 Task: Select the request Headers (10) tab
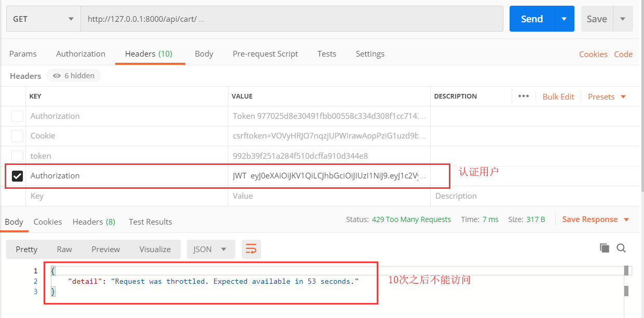click(149, 54)
